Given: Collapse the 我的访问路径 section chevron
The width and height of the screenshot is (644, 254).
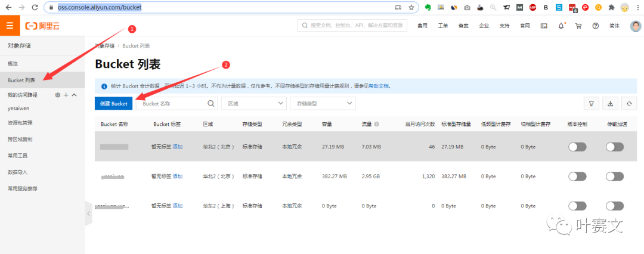Looking at the screenshot, I should point(75,95).
